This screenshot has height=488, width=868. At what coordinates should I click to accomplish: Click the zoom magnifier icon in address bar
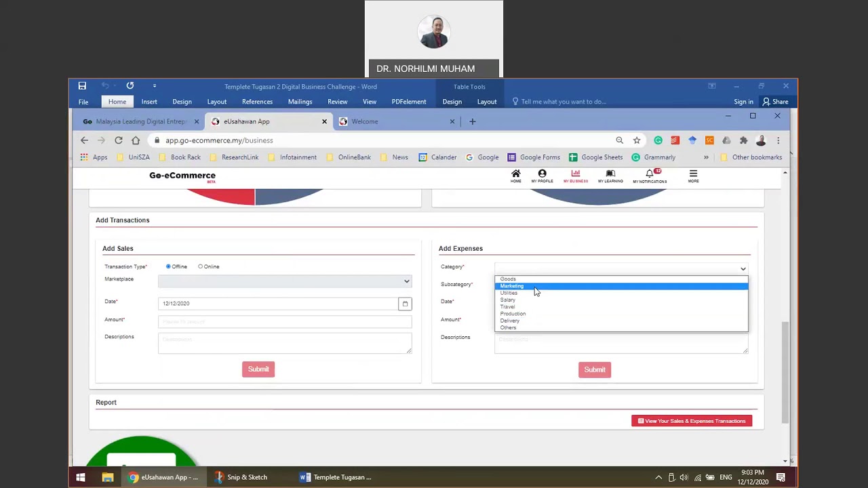(x=619, y=140)
